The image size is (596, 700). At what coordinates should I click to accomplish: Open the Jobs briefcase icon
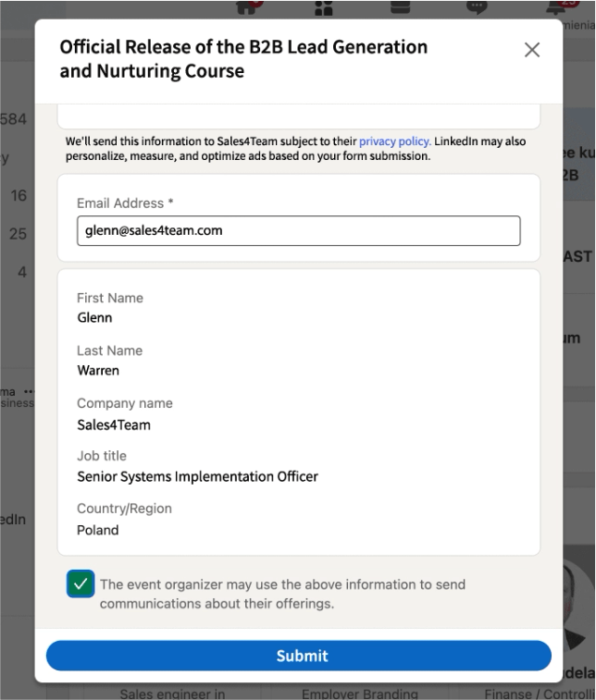click(400, 6)
